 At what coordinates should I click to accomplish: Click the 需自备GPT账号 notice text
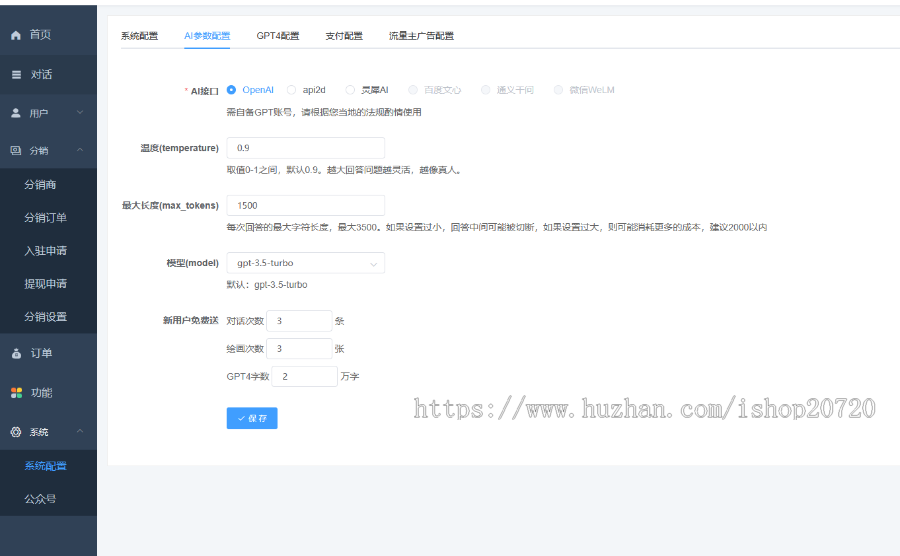324,112
